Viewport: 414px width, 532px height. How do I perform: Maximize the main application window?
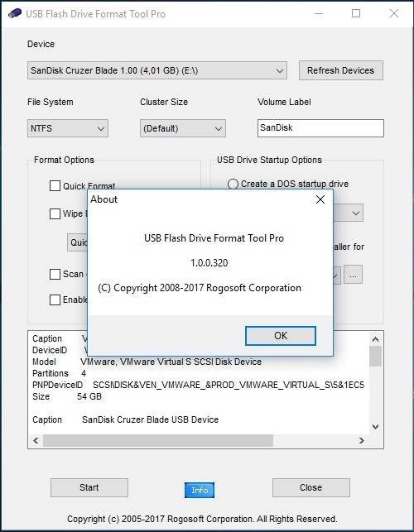coord(356,13)
